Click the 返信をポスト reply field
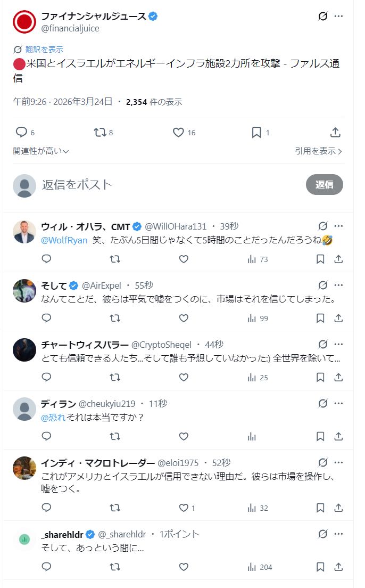Image resolution: width=365 pixels, height=588 pixels. [160, 184]
